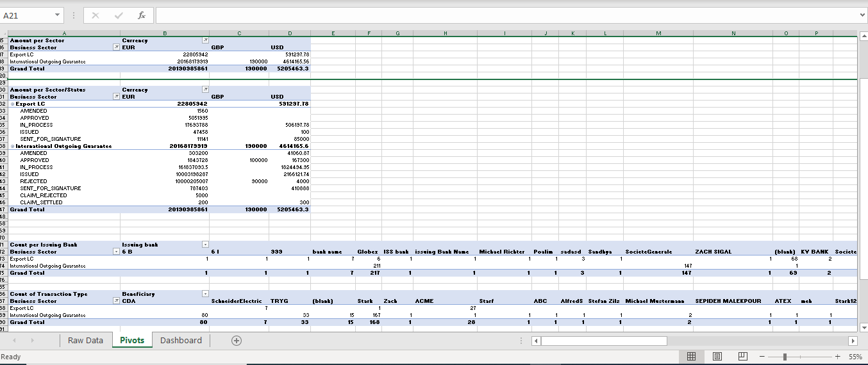Click inside the formula bar input
The width and height of the screenshot is (868, 365).
click(505, 15)
